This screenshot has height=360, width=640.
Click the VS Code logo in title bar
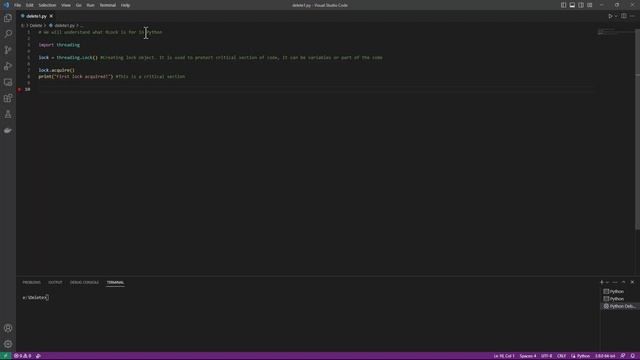pyautogui.click(x=6, y=5)
